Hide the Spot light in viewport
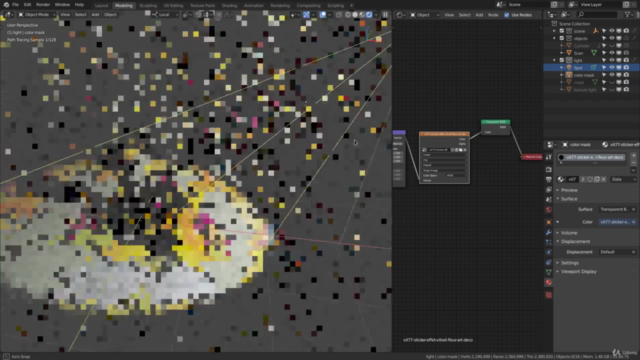The image size is (640, 360). [611, 68]
